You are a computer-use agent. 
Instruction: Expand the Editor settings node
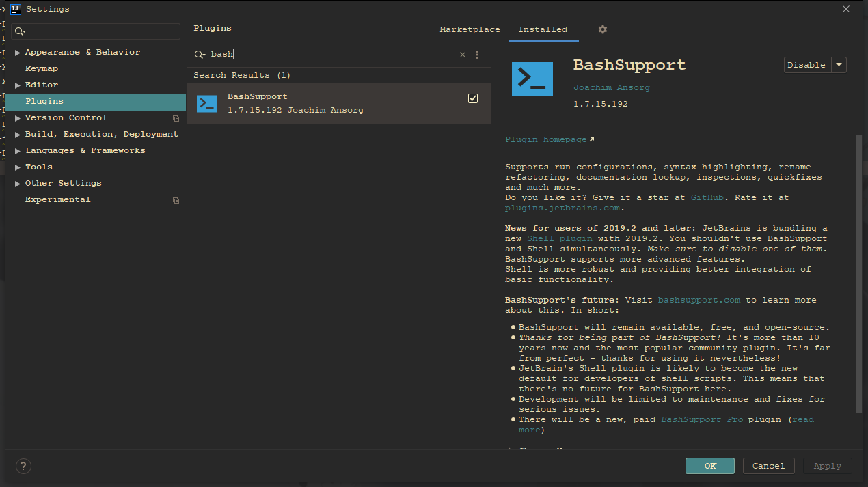(x=18, y=85)
